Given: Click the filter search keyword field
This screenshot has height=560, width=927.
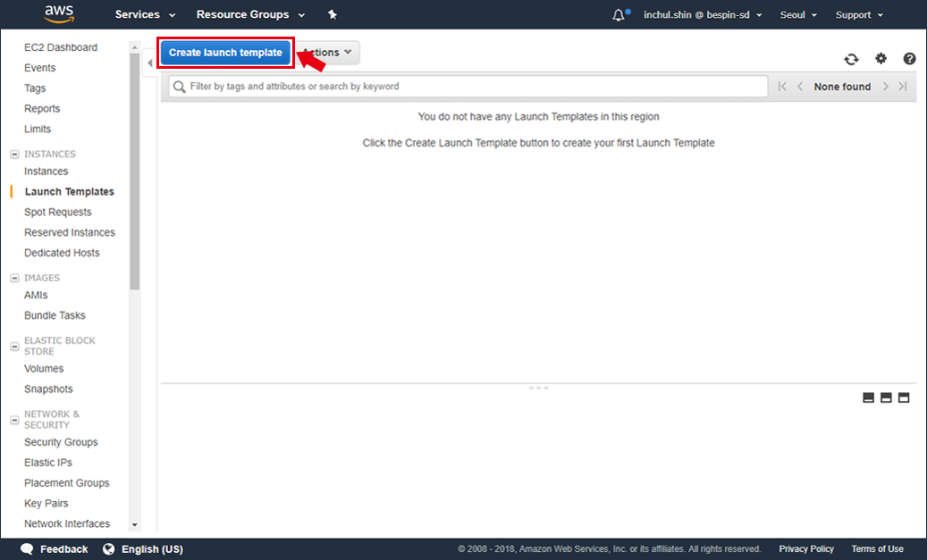Looking at the screenshot, I should (468, 87).
